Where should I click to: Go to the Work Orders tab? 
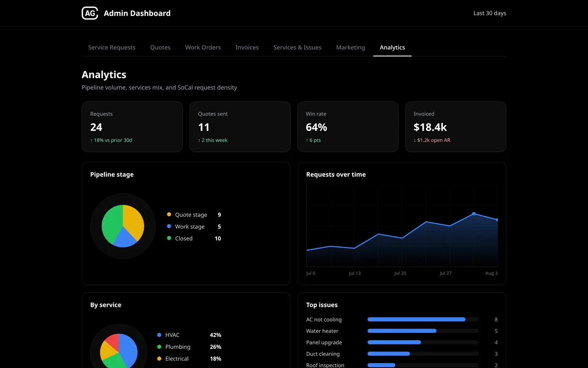(x=203, y=47)
